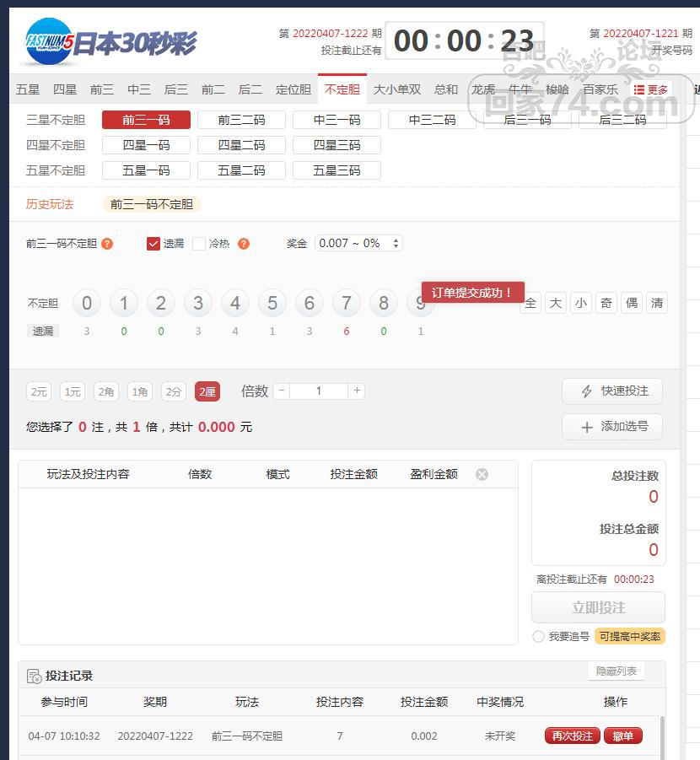Select number ball 7
This screenshot has height=760, width=700.
tap(347, 304)
